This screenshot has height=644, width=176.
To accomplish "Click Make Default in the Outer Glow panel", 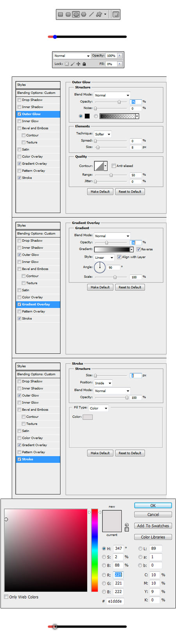I will pyautogui.click(x=100, y=191).
